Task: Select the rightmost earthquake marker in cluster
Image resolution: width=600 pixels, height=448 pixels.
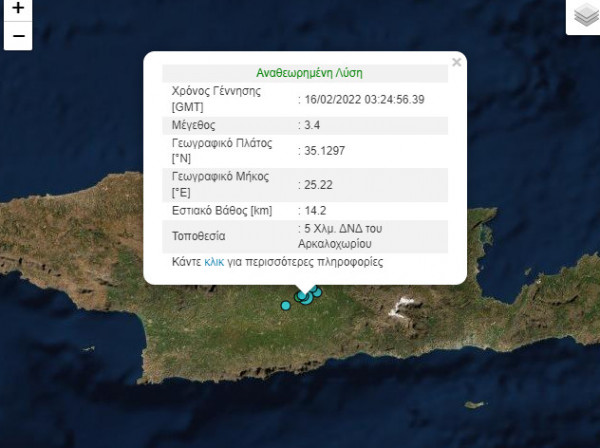Action: tap(318, 291)
